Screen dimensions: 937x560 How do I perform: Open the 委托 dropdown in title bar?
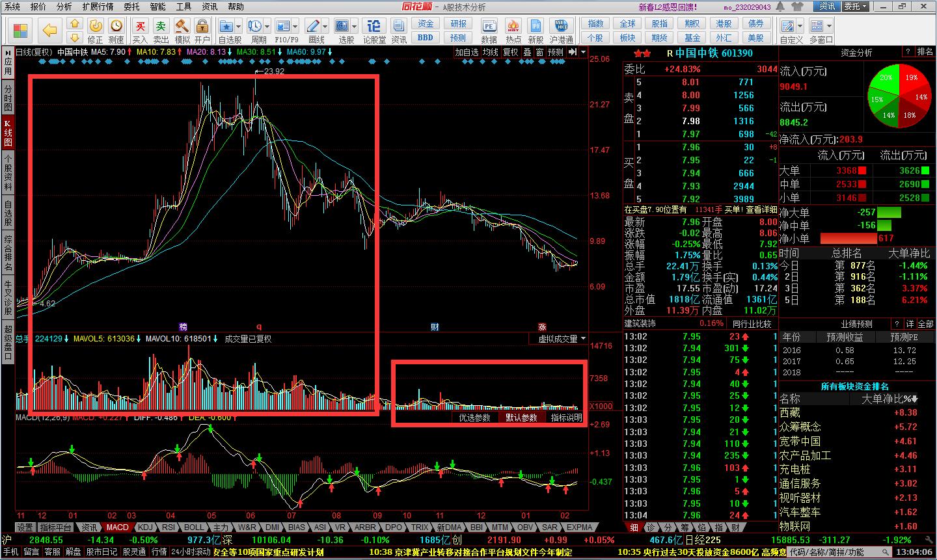(856, 7)
